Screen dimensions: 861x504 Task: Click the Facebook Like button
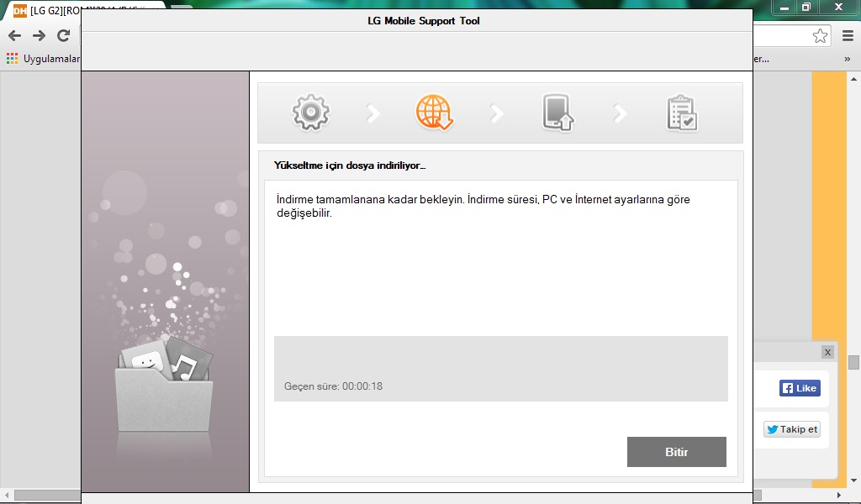(x=800, y=388)
